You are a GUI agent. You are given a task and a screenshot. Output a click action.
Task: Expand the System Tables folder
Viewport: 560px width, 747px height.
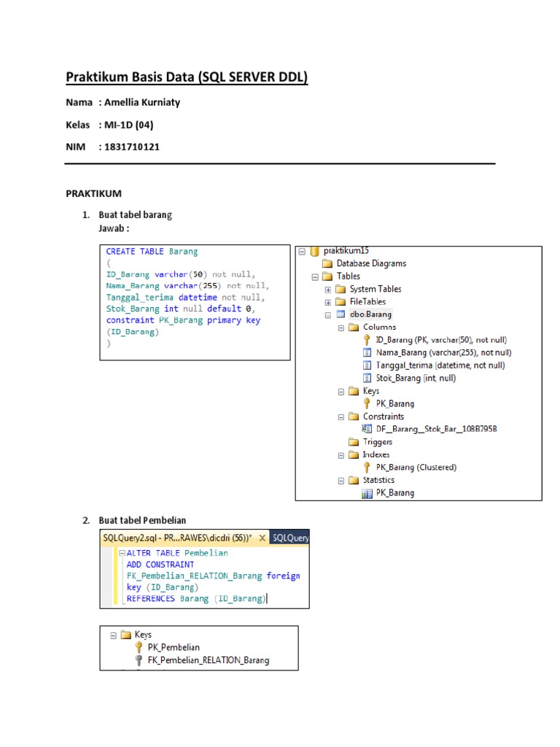[328, 290]
